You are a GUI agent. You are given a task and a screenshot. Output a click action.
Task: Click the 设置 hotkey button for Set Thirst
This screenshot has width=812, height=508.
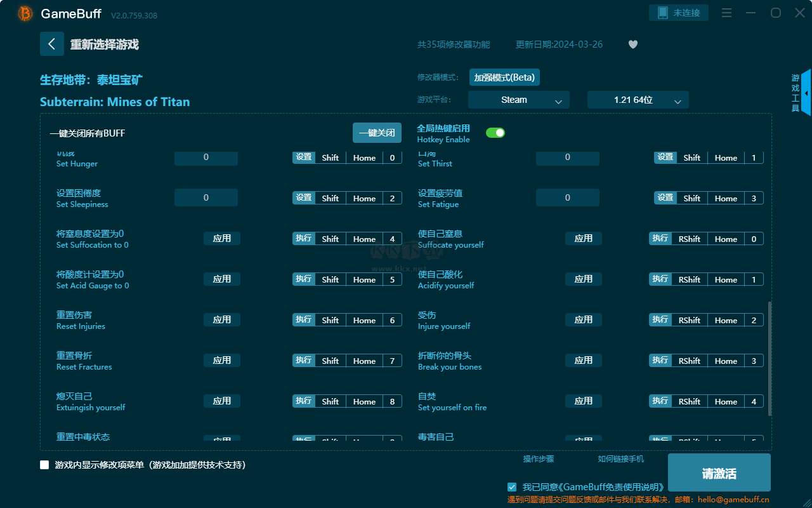coord(665,157)
